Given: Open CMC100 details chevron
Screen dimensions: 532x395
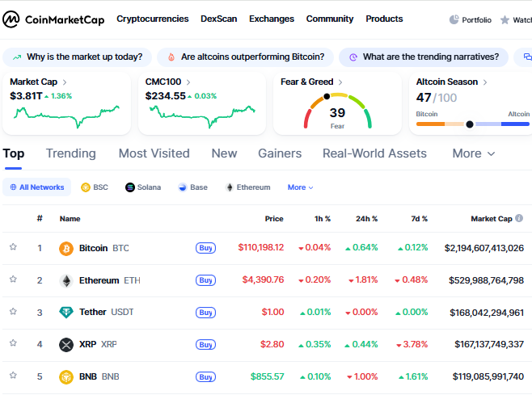Looking at the screenshot, I should pos(188,82).
